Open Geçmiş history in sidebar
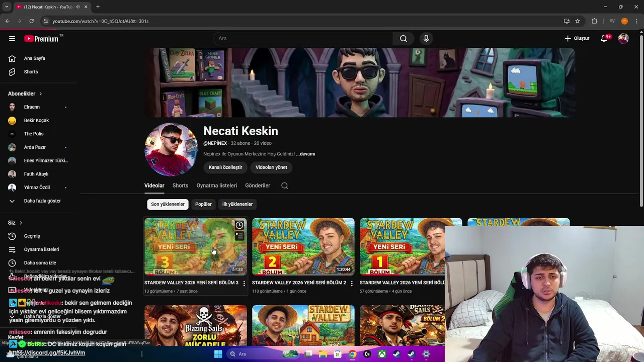Viewport: 644px width, 362px height. point(32,236)
